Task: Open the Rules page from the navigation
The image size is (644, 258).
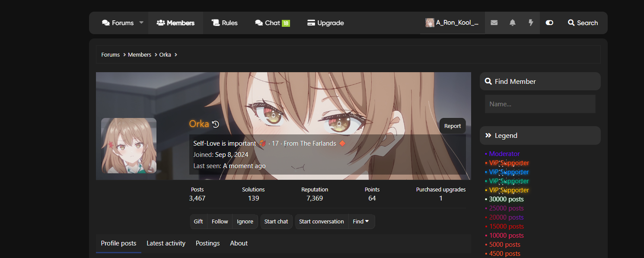Action: coord(225,23)
